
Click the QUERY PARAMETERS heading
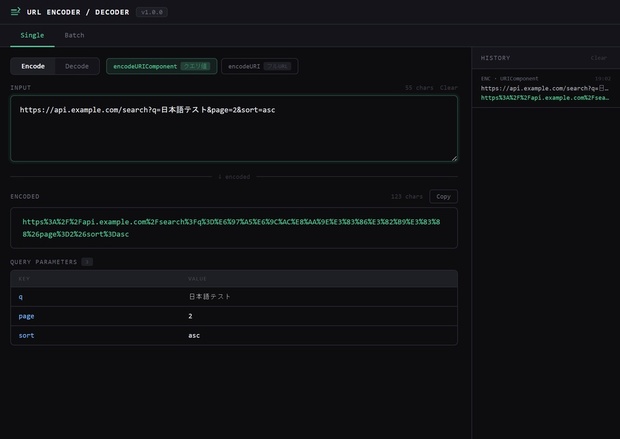pos(43,262)
